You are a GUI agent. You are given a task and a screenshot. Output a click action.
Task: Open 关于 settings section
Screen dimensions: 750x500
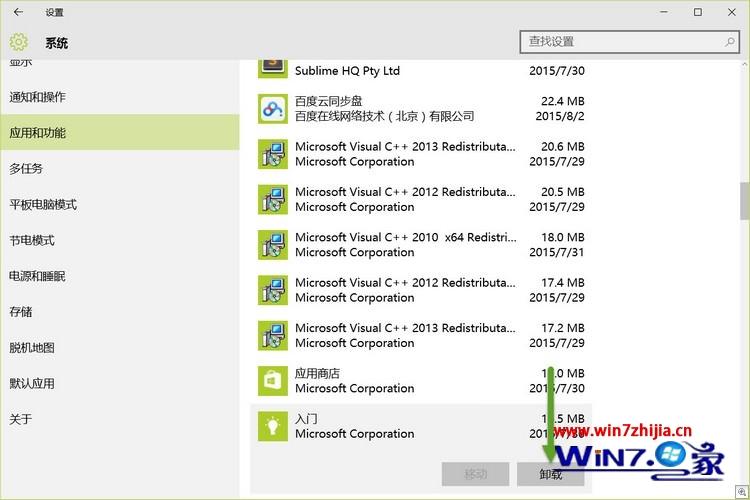click(120, 419)
